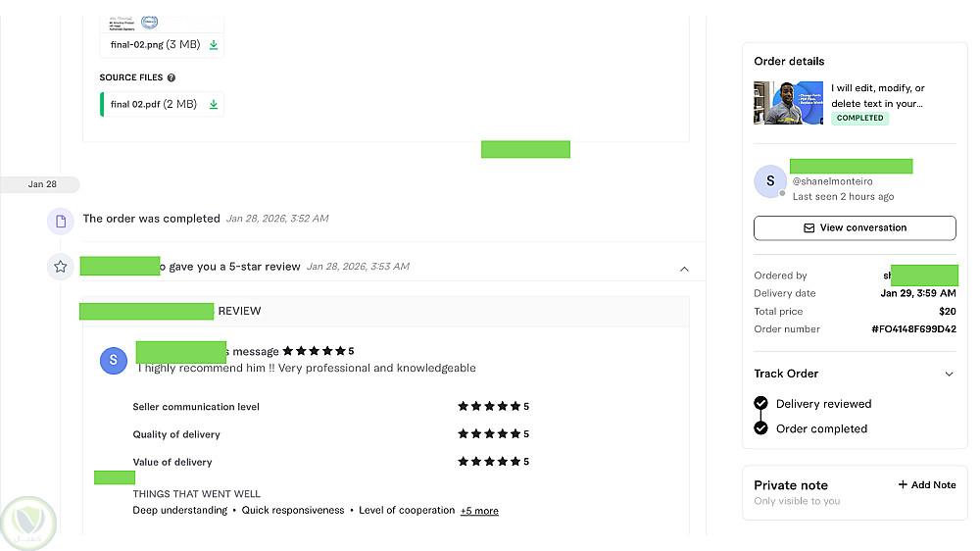Open the @shanelmonteiro profile

pyautogui.click(x=832, y=181)
